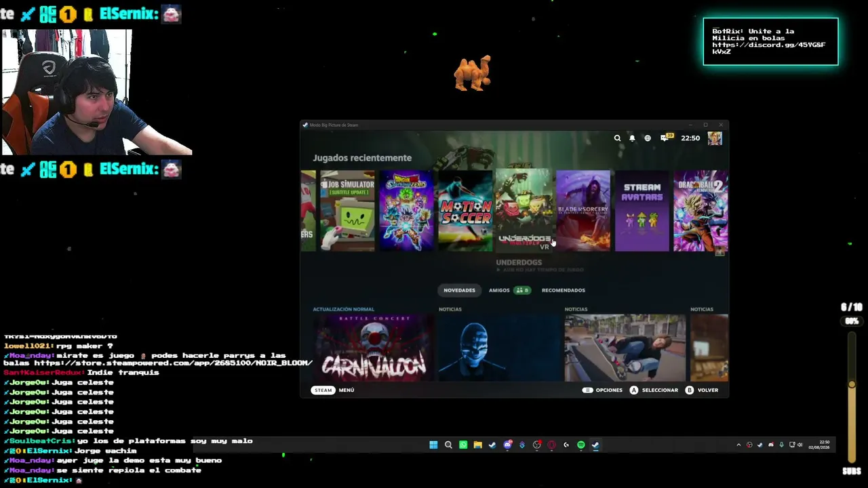Click the Discord icon in system tray
The width and height of the screenshot is (868, 488).
click(770, 445)
